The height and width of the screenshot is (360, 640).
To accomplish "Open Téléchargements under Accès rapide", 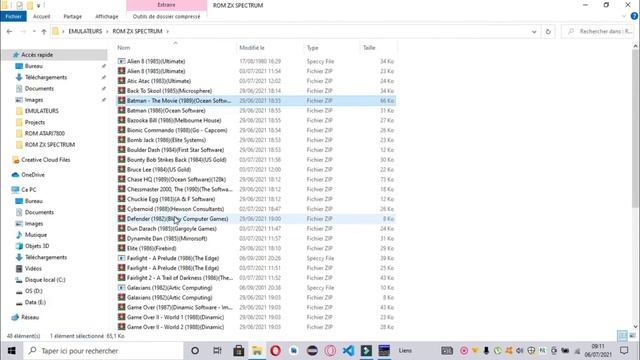I will point(46,77).
